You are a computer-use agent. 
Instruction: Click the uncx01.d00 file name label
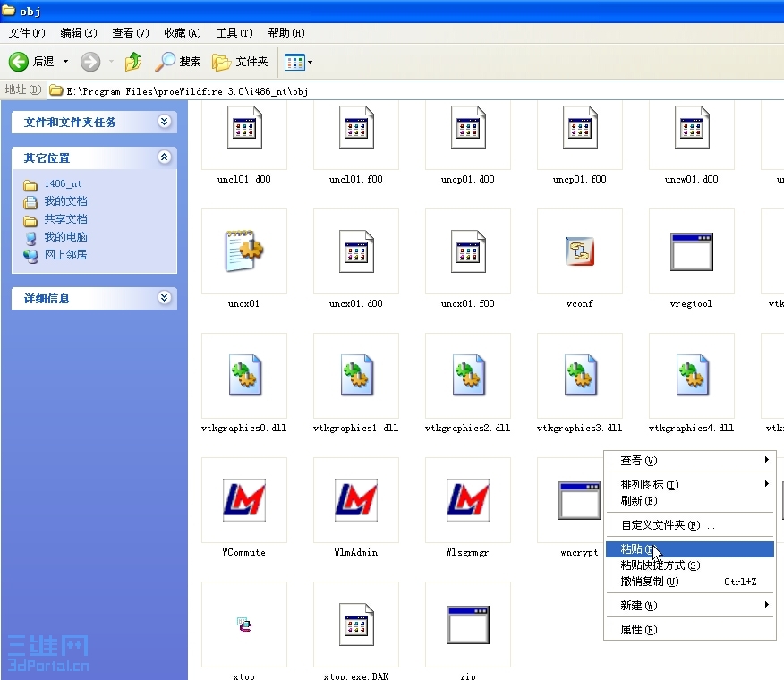pos(355,303)
